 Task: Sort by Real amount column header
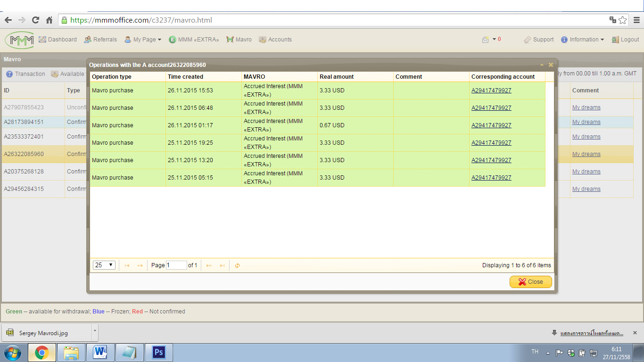pyautogui.click(x=355, y=77)
